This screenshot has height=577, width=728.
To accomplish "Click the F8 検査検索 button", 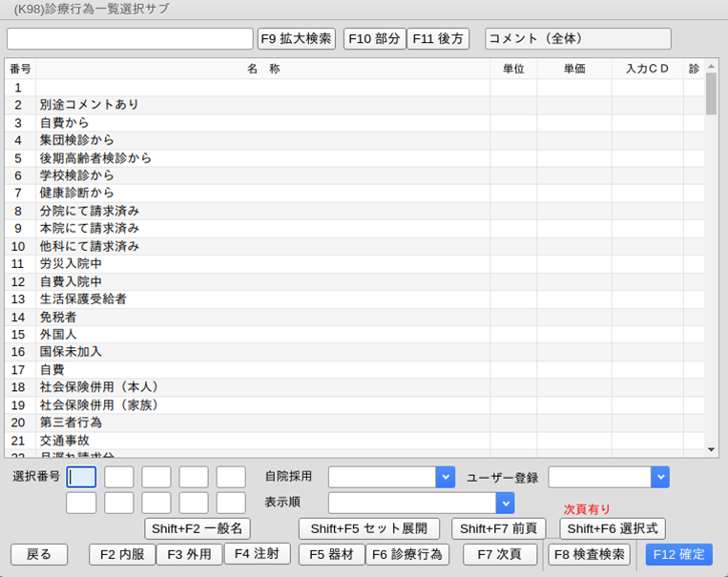I will [x=589, y=555].
